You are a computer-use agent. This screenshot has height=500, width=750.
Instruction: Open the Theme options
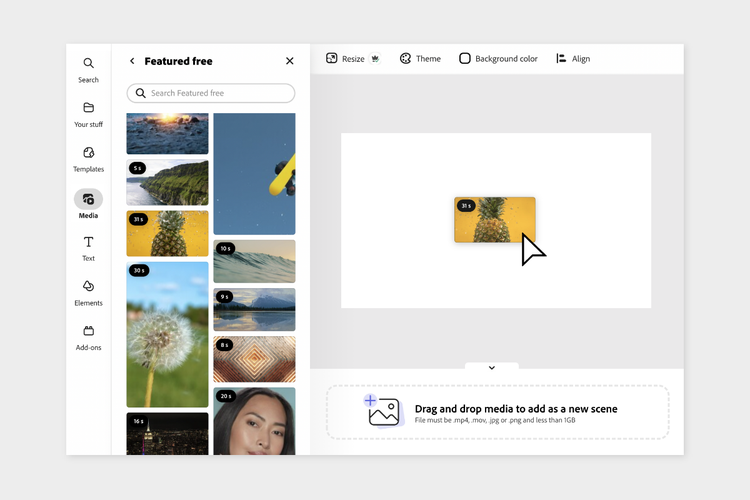coord(420,58)
